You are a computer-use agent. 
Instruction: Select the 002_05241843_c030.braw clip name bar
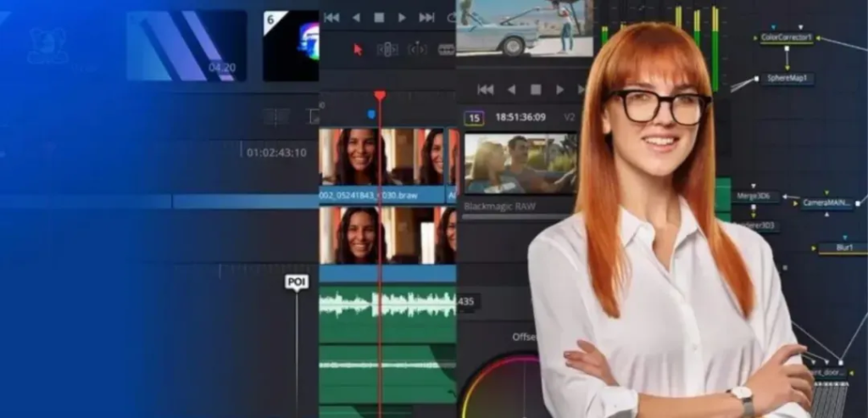coord(382,196)
